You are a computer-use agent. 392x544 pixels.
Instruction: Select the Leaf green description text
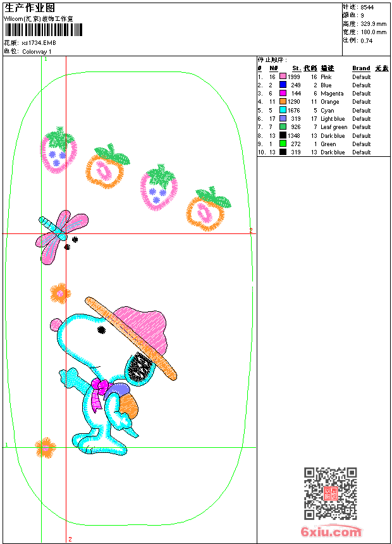pyautogui.click(x=334, y=127)
